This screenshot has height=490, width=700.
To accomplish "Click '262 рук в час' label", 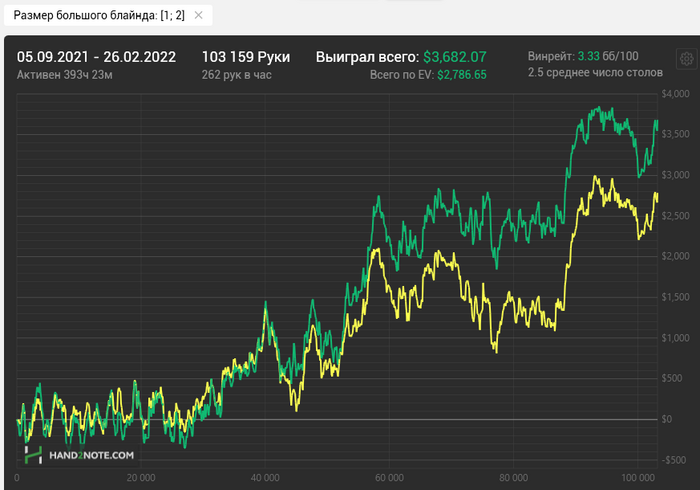I will pyautogui.click(x=236, y=75).
